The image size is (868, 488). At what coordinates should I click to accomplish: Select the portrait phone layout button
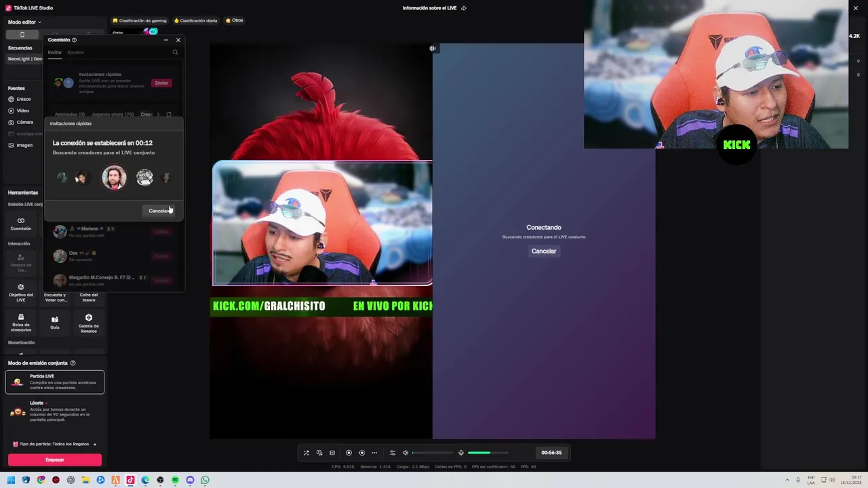[22, 35]
